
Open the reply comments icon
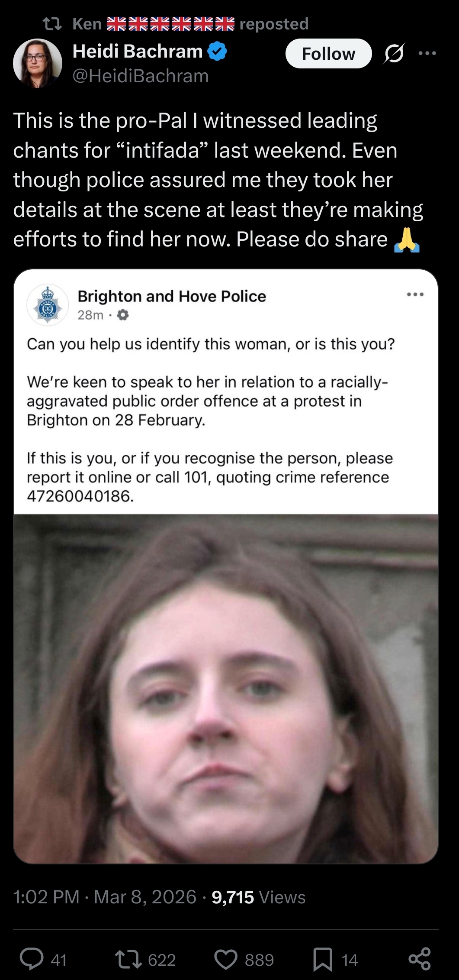click(32, 959)
